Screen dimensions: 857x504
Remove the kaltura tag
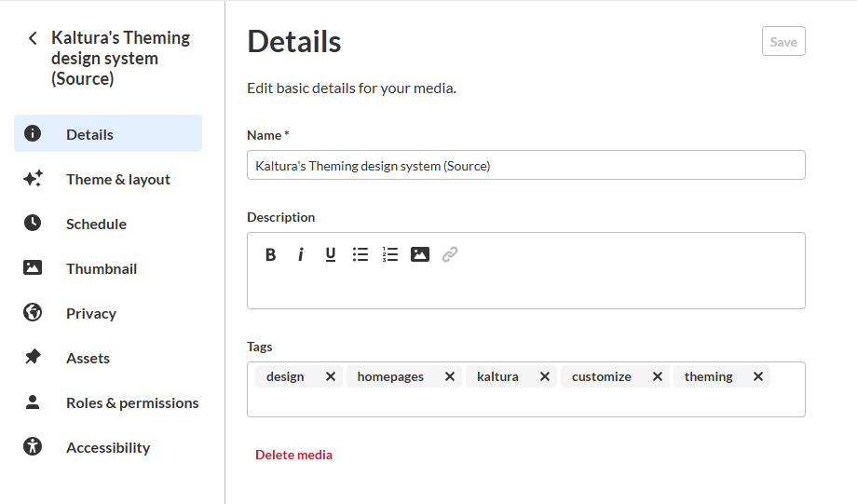tap(545, 376)
